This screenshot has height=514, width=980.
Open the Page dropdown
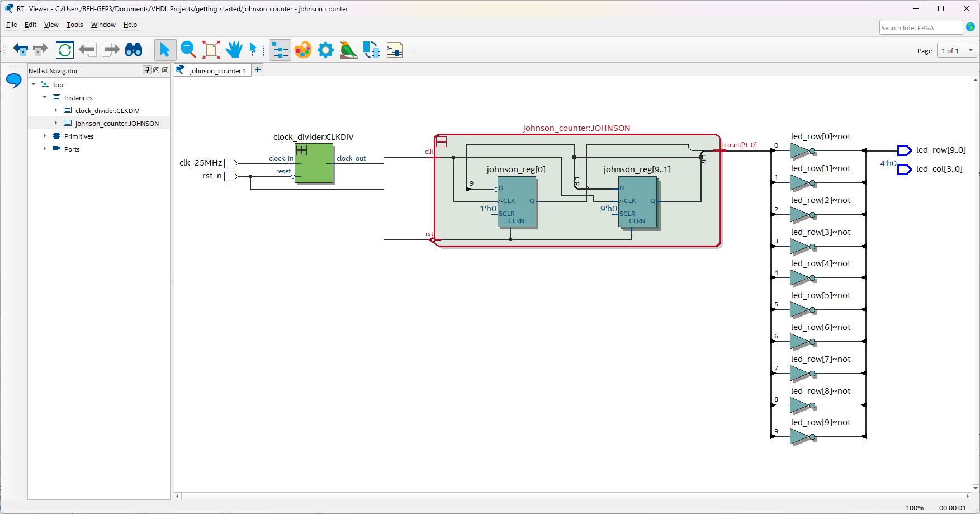point(957,50)
